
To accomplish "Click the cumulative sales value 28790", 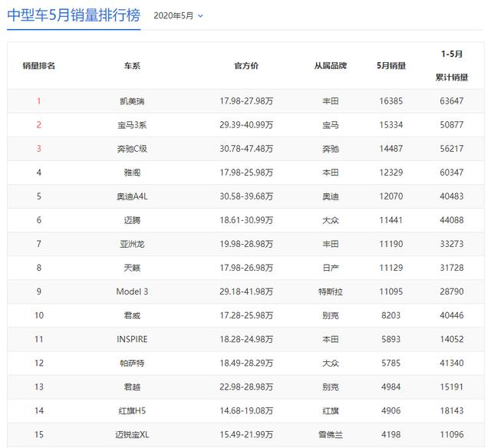I will tap(452, 292).
